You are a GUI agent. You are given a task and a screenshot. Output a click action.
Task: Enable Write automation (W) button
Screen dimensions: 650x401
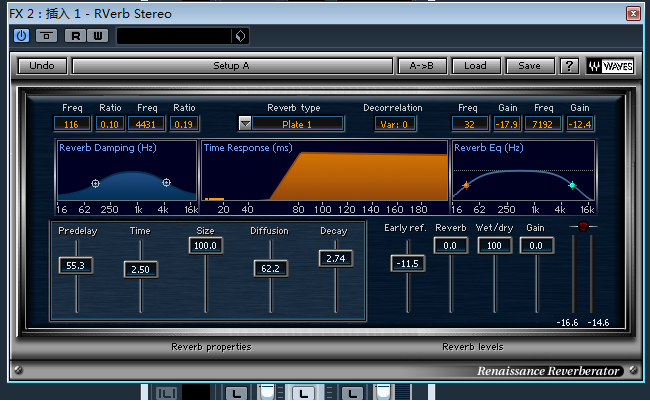coord(97,36)
